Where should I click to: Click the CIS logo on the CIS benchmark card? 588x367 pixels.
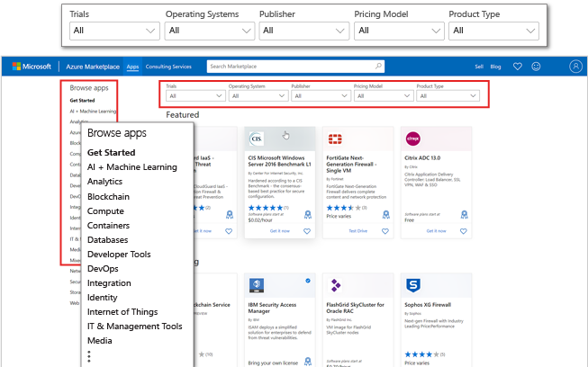click(257, 139)
